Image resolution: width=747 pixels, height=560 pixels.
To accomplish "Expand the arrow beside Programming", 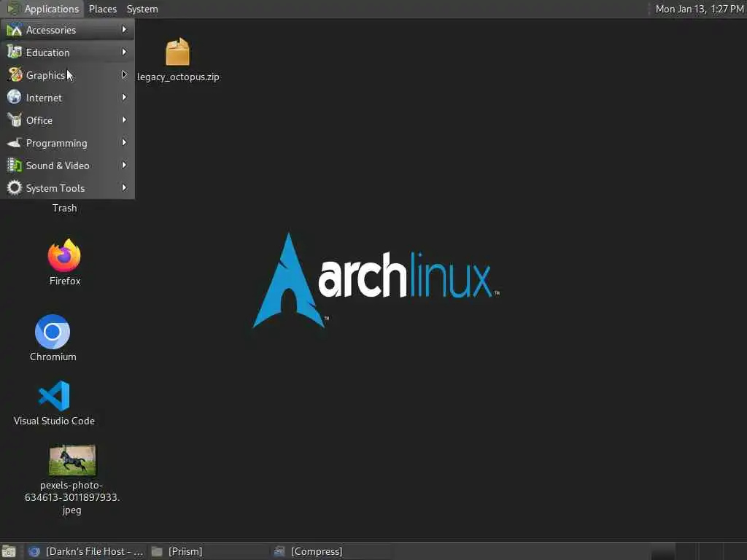I will [x=124, y=142].
